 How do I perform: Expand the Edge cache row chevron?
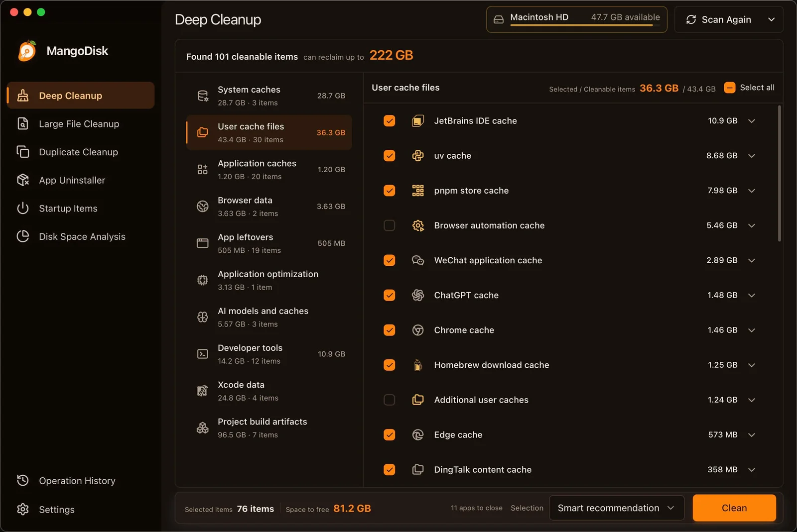[752, 434]
